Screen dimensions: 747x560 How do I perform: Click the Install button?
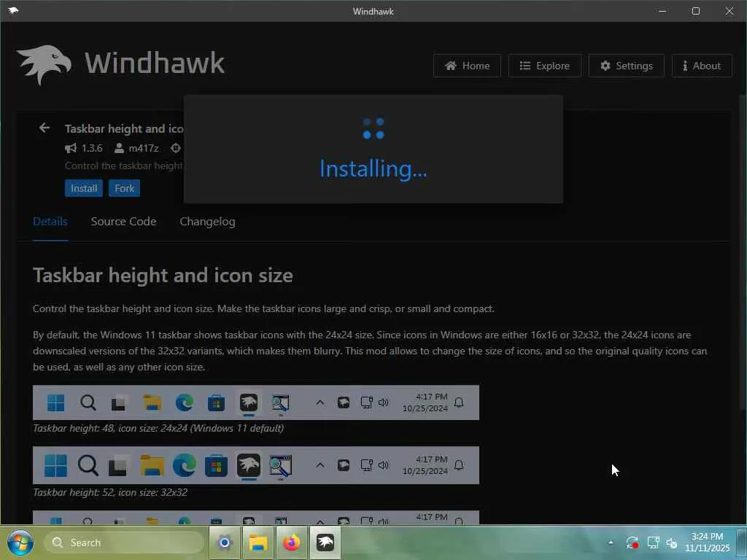click(x=84, y=188)
